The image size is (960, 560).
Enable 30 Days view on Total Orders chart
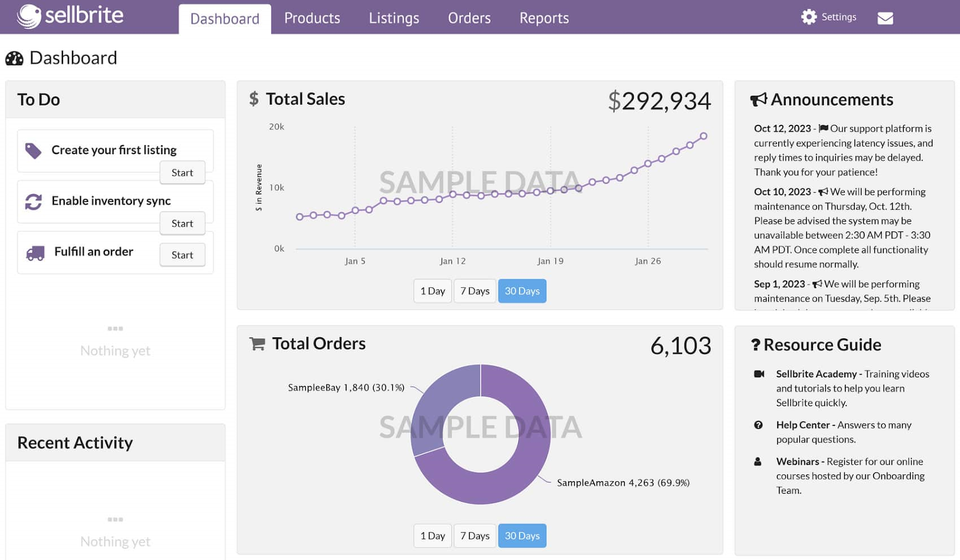click(x=521, y=535)
